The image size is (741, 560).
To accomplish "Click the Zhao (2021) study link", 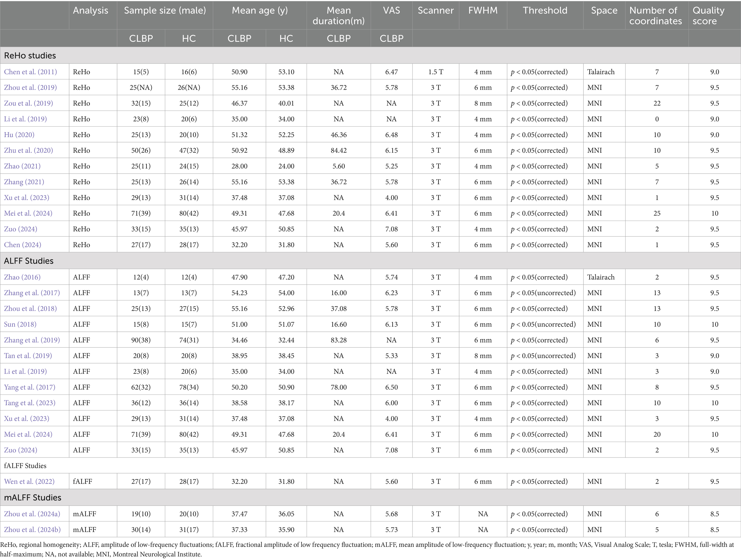I will (x=22, y=166).
